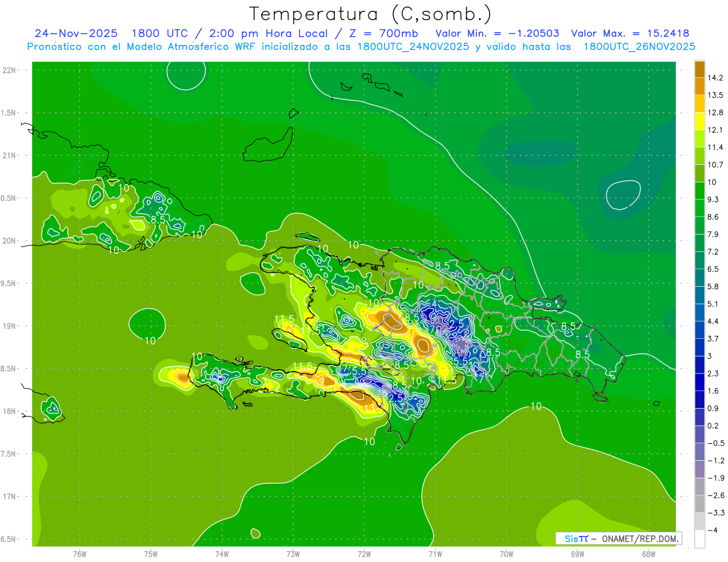Click the '76W' longitude axis label

(x=79, y=554)
